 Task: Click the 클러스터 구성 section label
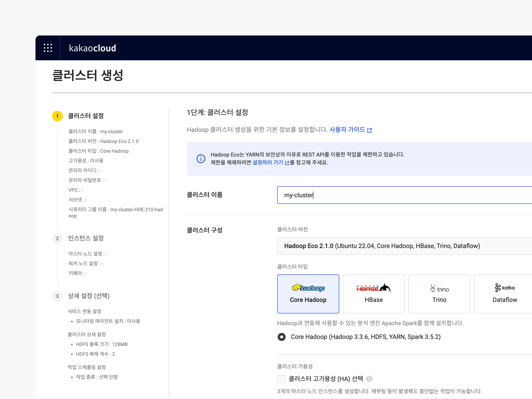coord(204,230)
